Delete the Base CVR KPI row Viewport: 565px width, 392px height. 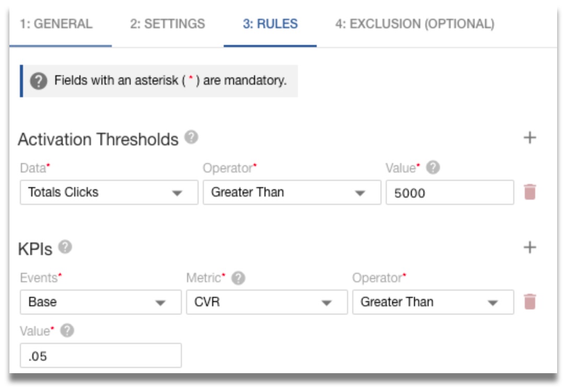point(529,302)
